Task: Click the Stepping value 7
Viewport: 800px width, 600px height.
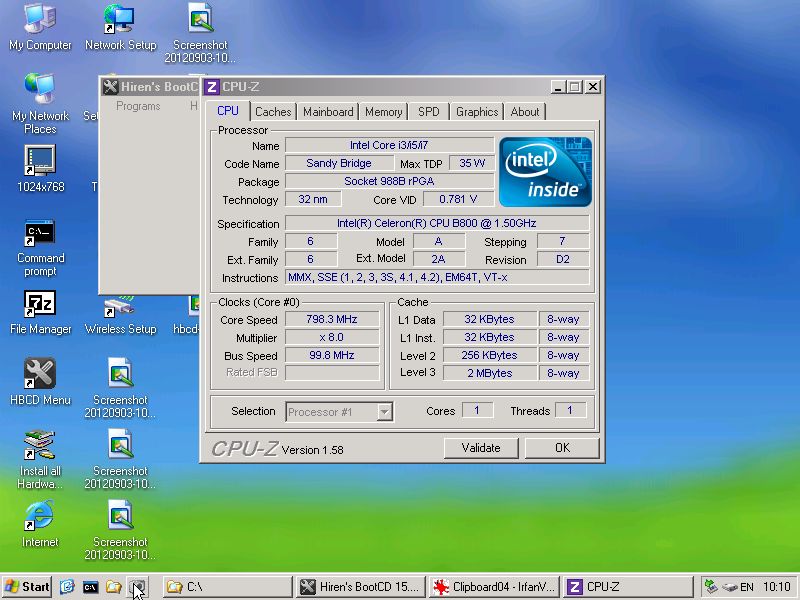Action: click(563, 241)
